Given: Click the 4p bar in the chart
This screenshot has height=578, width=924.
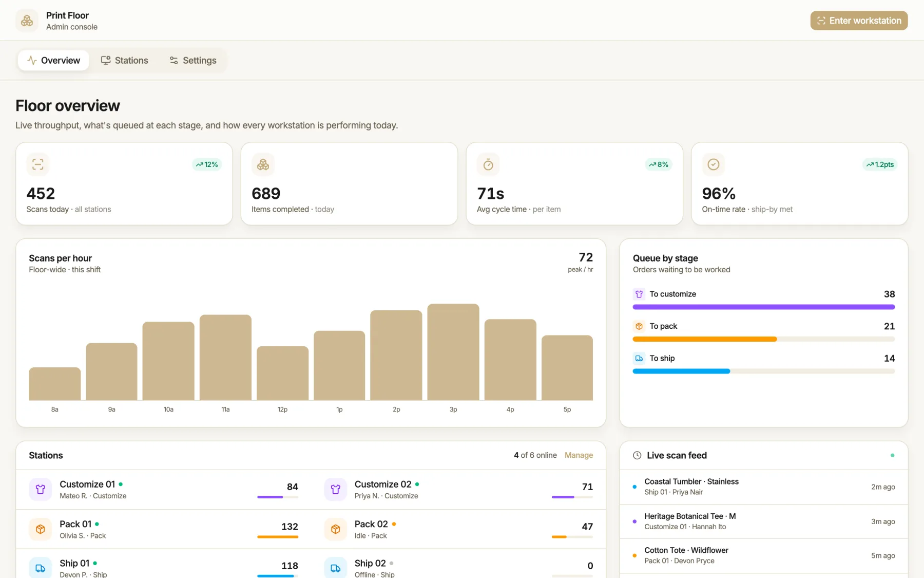Looking at the screenshot, I should click(x=510, y=360).
